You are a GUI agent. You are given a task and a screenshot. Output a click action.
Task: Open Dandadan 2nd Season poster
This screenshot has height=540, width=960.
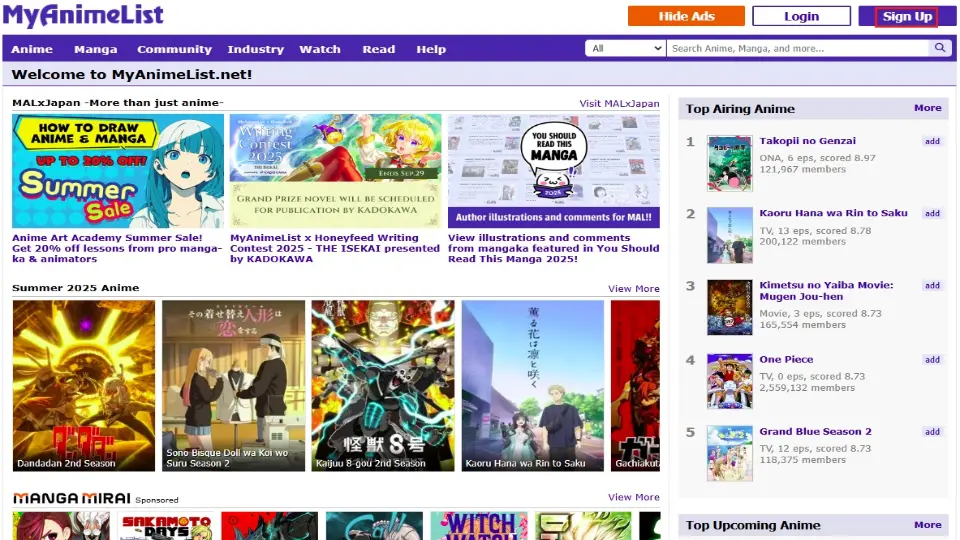pyautogui.click(x=84, y=385)
